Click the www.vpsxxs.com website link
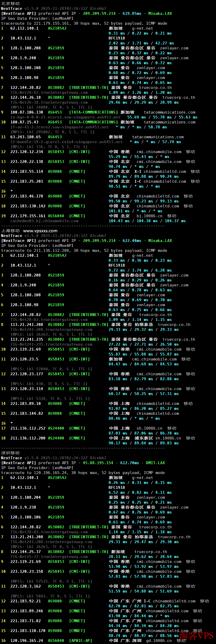This screenshot has height=644, width=216. [x=40, y=231]
